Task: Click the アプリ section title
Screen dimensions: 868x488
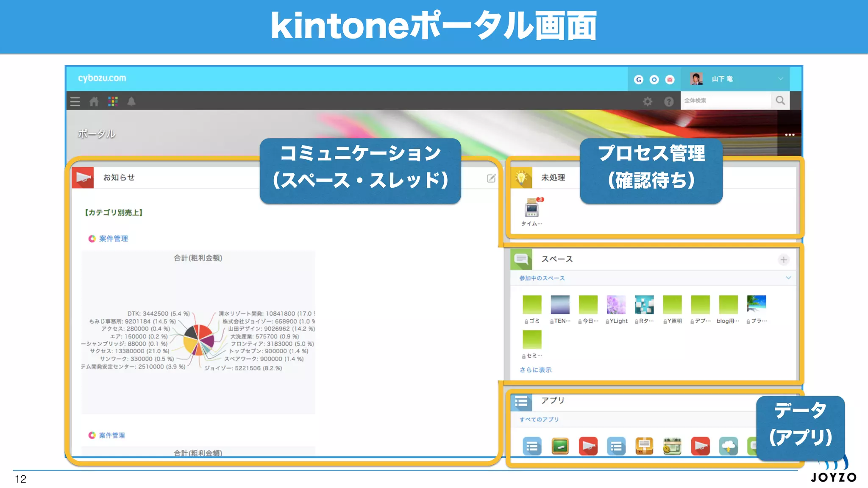Action: [553, 400]
